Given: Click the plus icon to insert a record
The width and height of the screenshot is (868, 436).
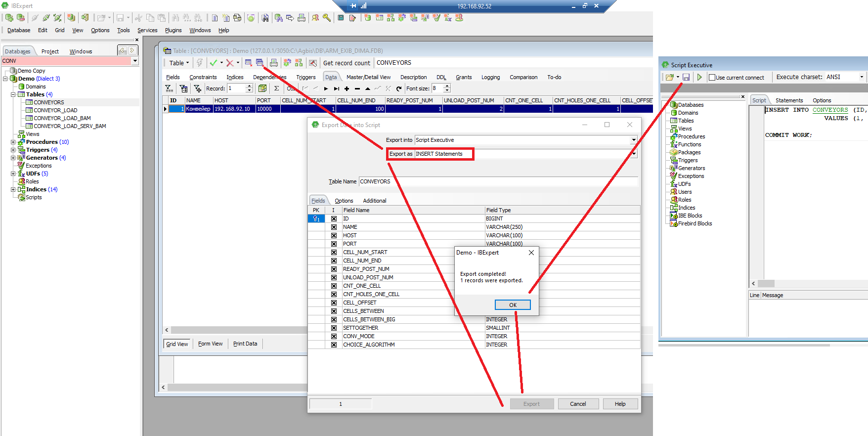Looking at the screenshot, I should coord(347,89).
